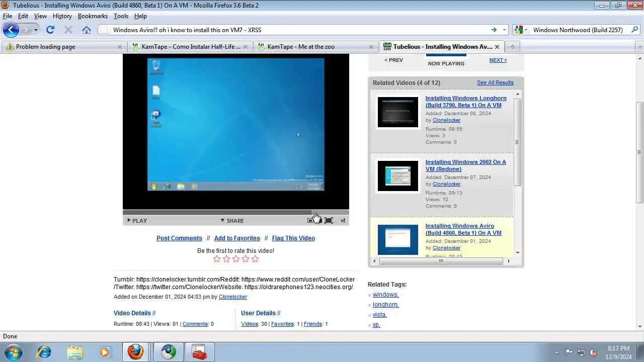The image size is (644, 362).
Task: Click the Firefox back arrow button
Action: (x=11, y=30)
